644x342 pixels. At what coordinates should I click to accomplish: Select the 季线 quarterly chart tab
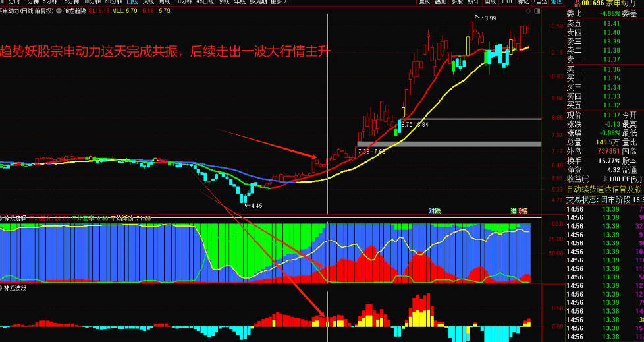coord(223,1)
